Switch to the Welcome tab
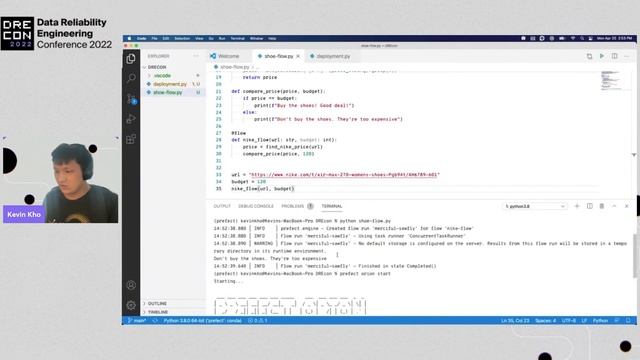The height and width of the screenshot is (360, 640). click(229, 56)
